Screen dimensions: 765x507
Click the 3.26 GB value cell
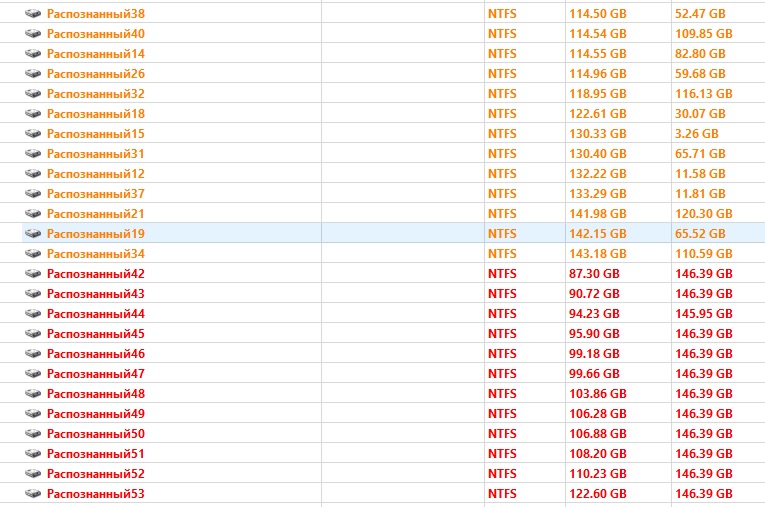click(696, 134)
